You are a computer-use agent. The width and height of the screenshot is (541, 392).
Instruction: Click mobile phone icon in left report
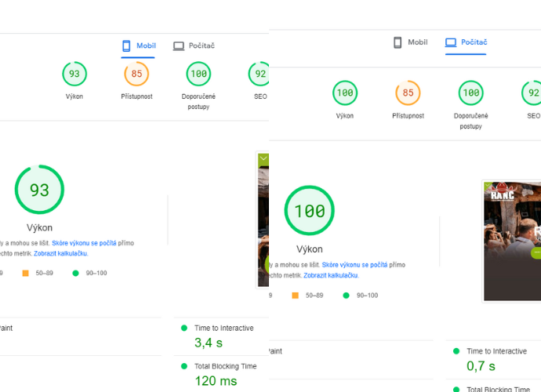[x=126, y=46]
